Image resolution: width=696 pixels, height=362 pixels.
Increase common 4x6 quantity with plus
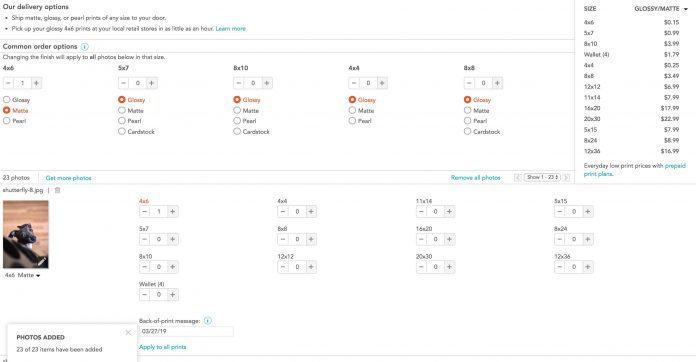36,83
